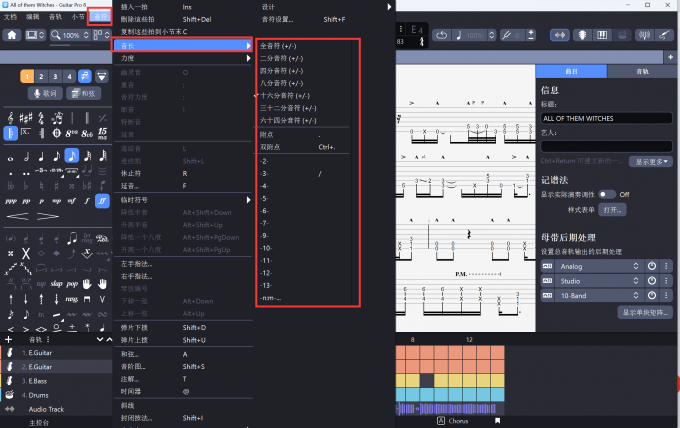The height and width of the screenshot is (428, 680).
Task: Select the half note duration icon
Action: point(26,156)
